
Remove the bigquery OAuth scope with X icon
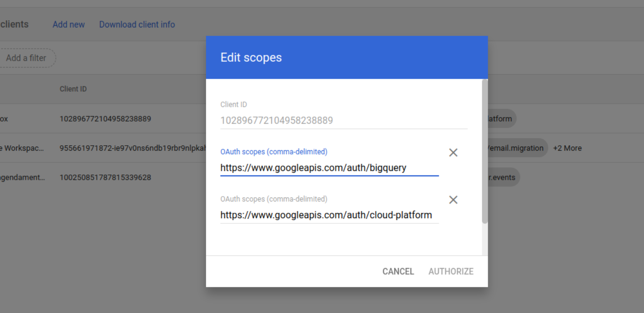pos(453,153)
